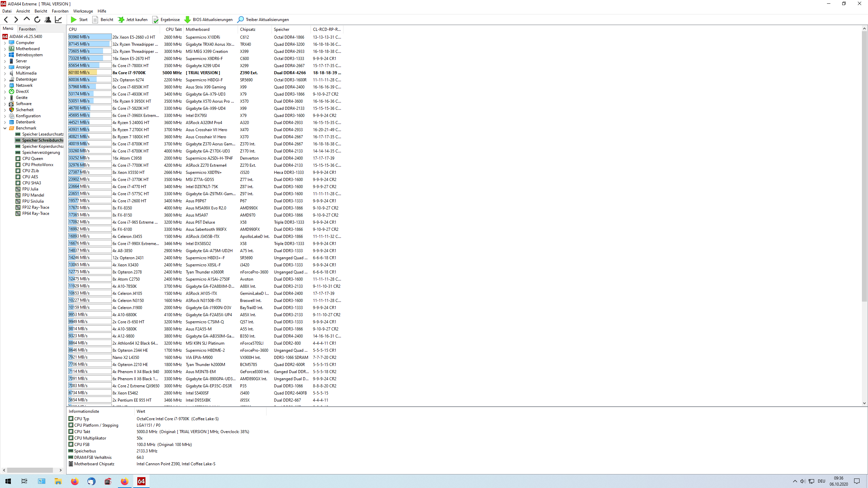
Task: Expand the Datenträger tree node
Action: (x=5, y=80)
